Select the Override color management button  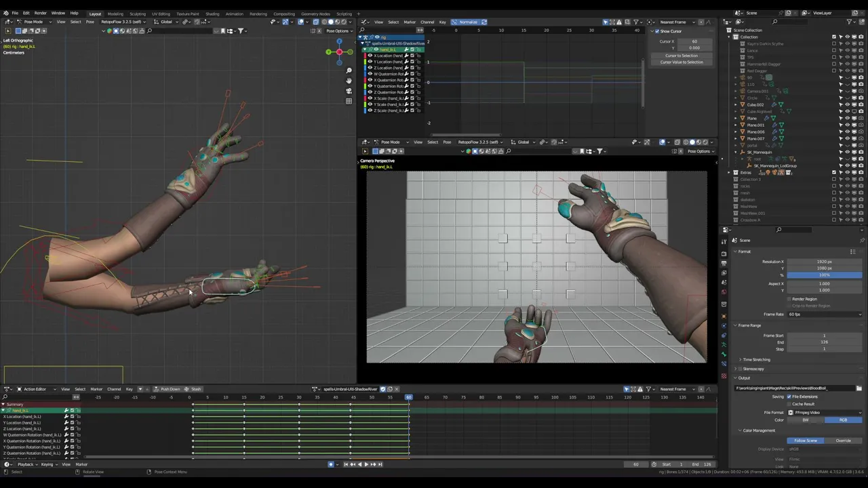point(843,441)
